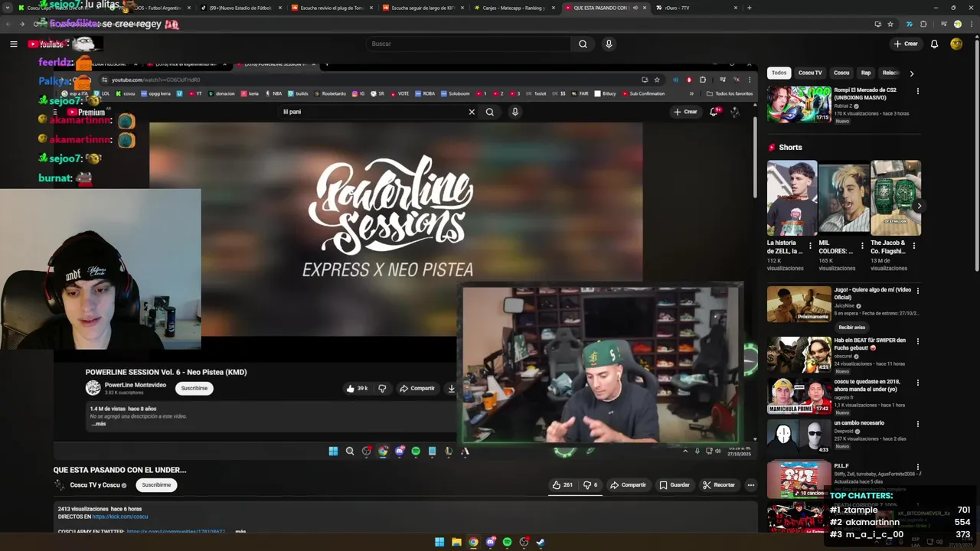Select the Coscu filter chip
Screen dimensions: 980x551
(x=841, y=73)
